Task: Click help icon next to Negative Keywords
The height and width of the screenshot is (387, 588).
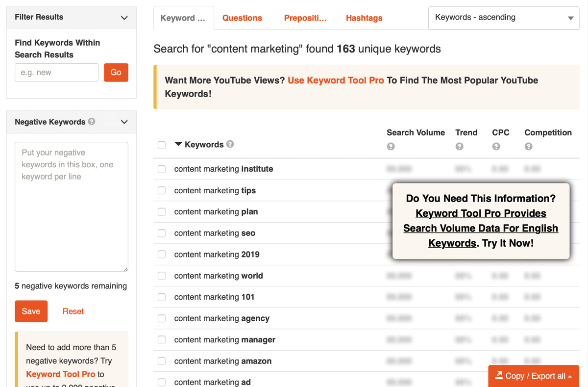Action: click(92, 122)
